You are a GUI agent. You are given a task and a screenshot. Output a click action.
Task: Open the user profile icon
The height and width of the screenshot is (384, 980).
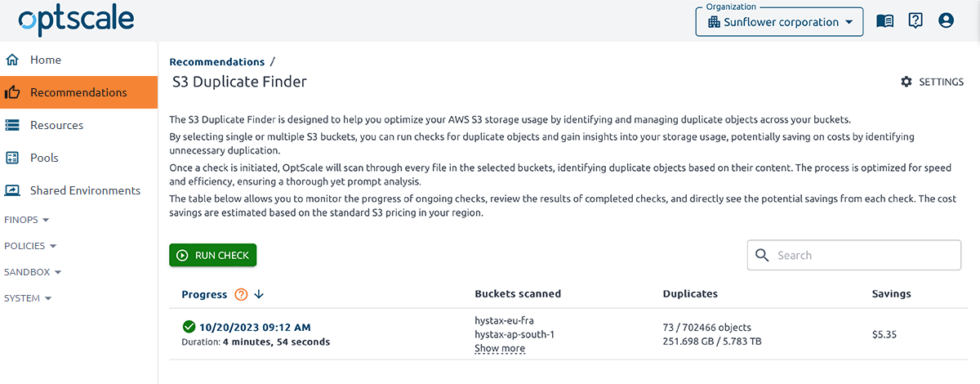[946, 21]
